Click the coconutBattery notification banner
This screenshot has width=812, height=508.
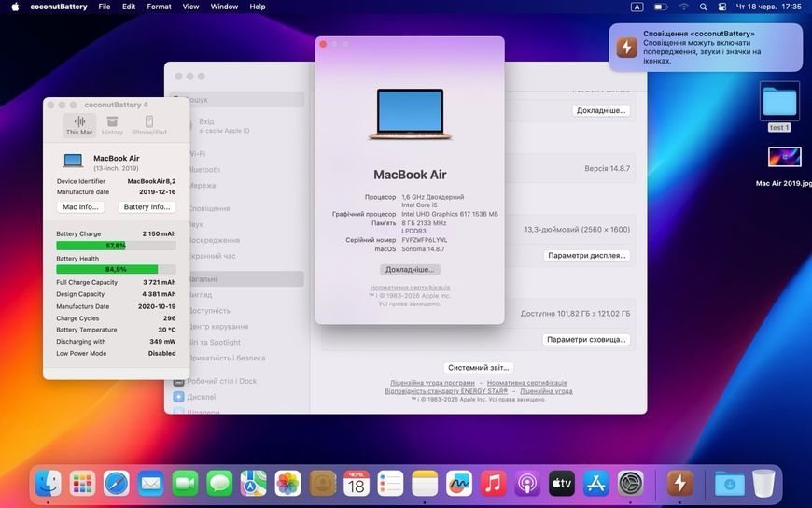pyautogui.click(x=706, y=48)
